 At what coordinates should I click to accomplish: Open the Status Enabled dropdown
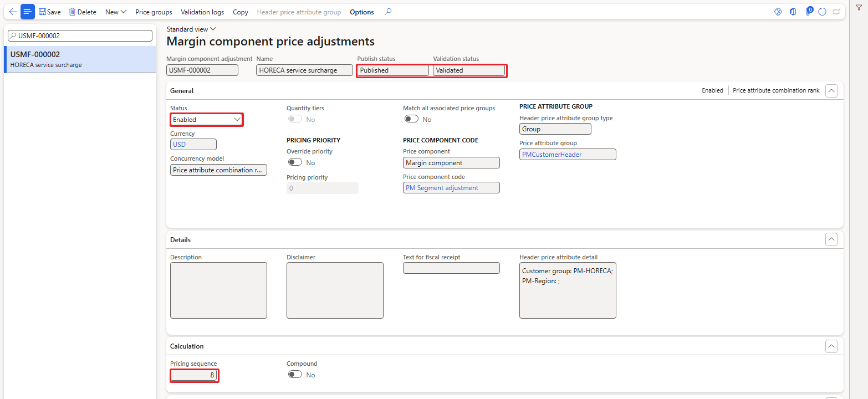(206, 119)
